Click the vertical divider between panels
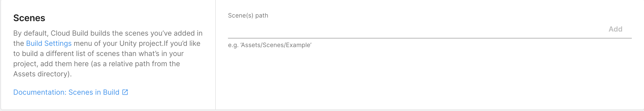Viewport: 644px width, 111px height. (216, 55)
